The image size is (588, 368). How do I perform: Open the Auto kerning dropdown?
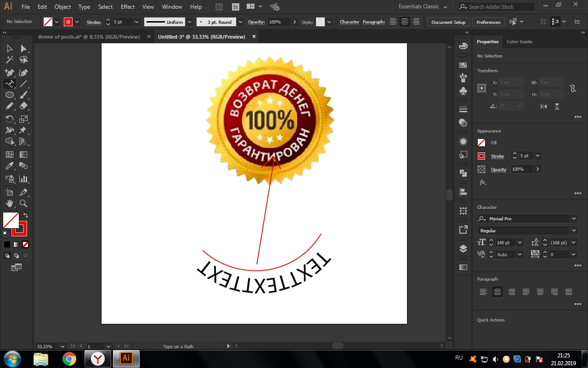coord(520,254)
